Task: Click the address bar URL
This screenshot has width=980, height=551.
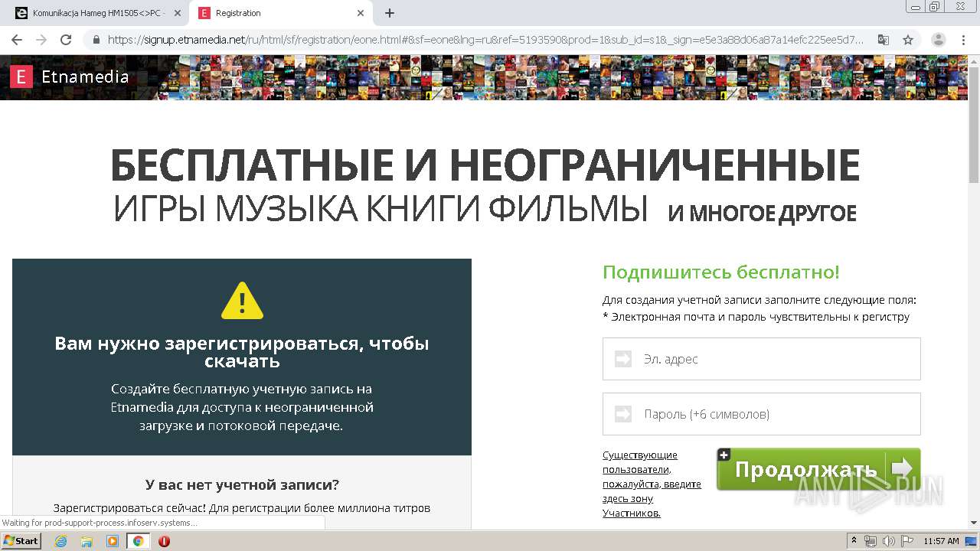Action: click(485, 40)
